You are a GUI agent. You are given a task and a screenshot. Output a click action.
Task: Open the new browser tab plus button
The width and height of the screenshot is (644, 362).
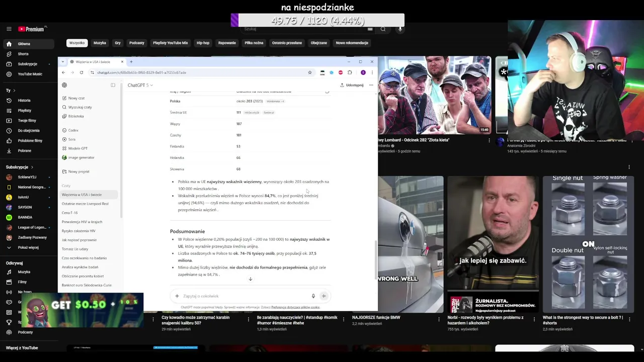[131, 62]
